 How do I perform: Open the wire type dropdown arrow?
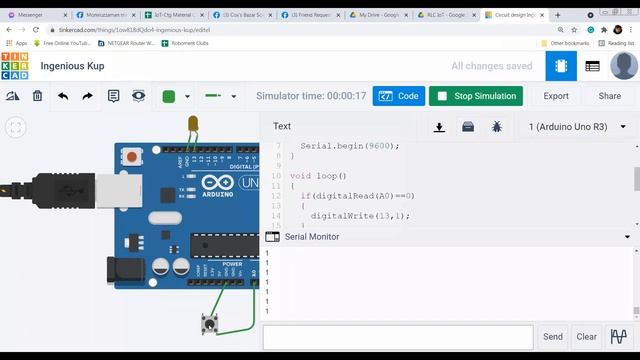(233, 97)
